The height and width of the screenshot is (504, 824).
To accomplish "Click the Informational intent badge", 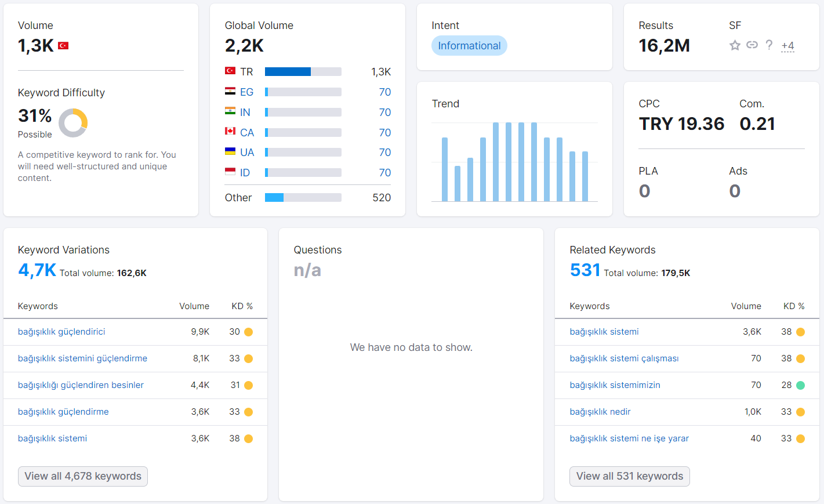I will (x=469, y=46).
